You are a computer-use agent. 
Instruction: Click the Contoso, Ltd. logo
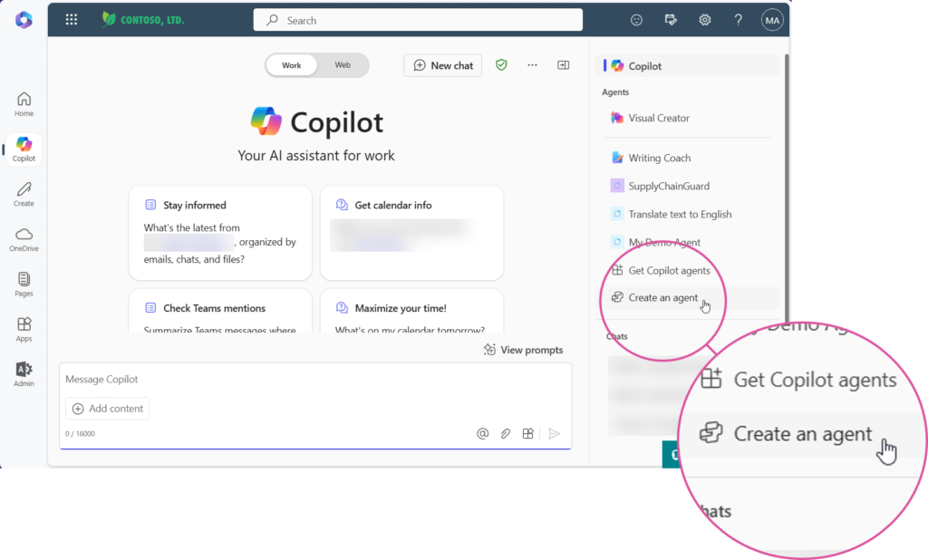pyautogui.click(x=142, y=20)
